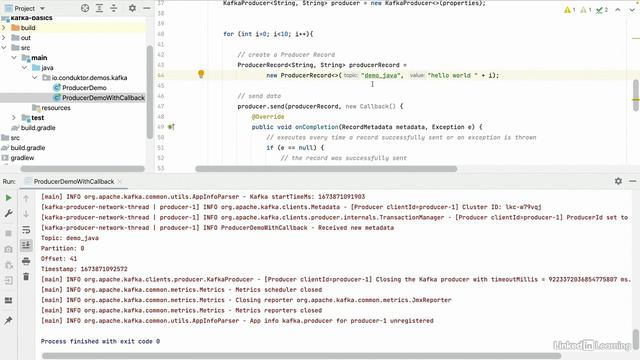
Task: Click the Stop process square icon
Action: tap(8, 233)
